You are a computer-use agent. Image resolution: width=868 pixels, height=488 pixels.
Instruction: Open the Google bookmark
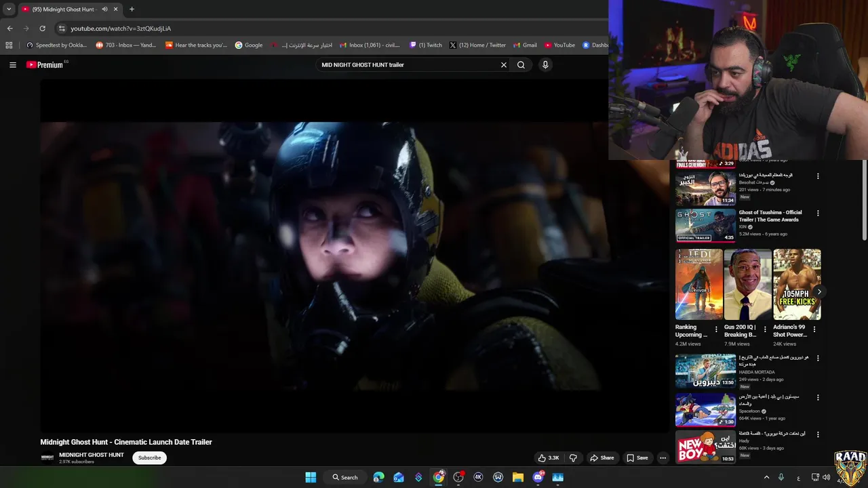[x=249, y=45]
